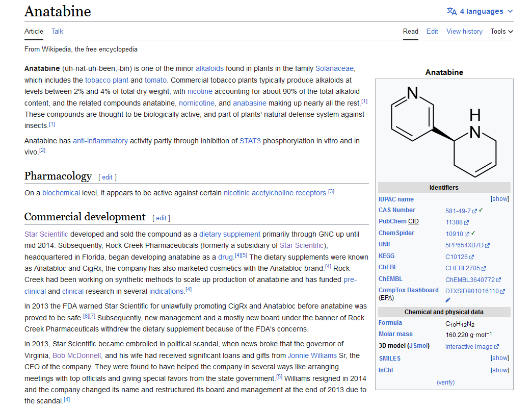Edit the Commercial development section
Viewport: 532px width, 409px height.
click(161, 218)
